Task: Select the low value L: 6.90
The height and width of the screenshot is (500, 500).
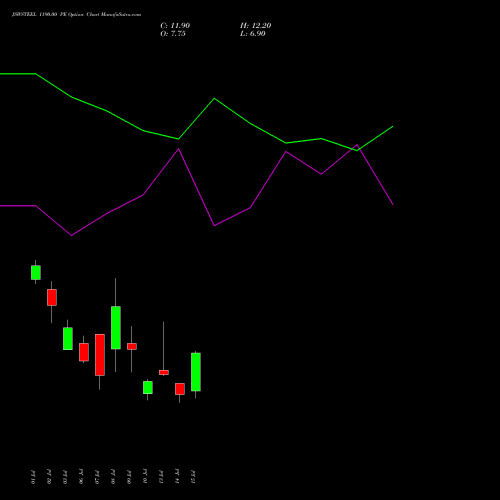Action: pyautogui.click(x=253, y=34)
